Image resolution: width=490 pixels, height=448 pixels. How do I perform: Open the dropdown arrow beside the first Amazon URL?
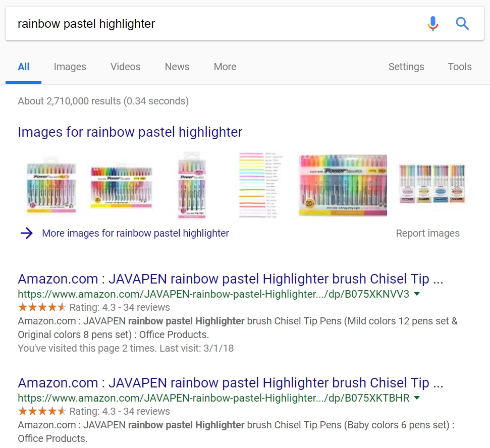point(416,293)
